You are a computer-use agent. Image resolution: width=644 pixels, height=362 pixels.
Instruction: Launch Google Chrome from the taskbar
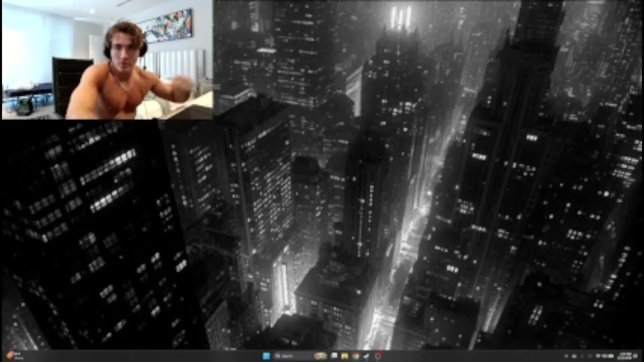point(356,356)
